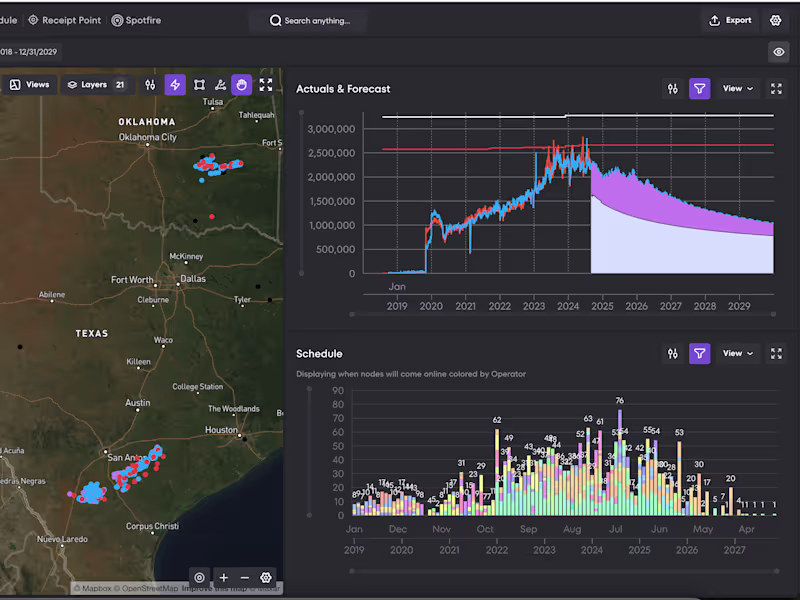The image size is (800, 600).
Task: Click the Export button
Action: (730, 20)
